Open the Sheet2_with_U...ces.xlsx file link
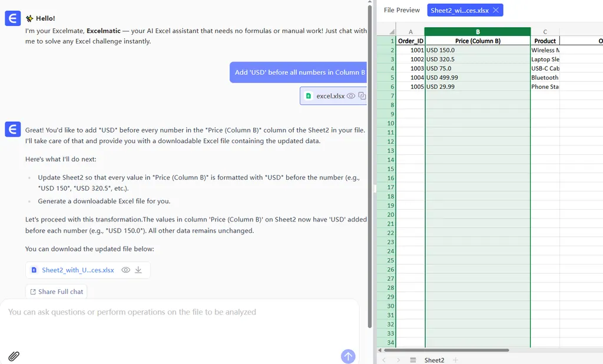The image size is (603, 364). pyautogui.click(x=78, y=270)
